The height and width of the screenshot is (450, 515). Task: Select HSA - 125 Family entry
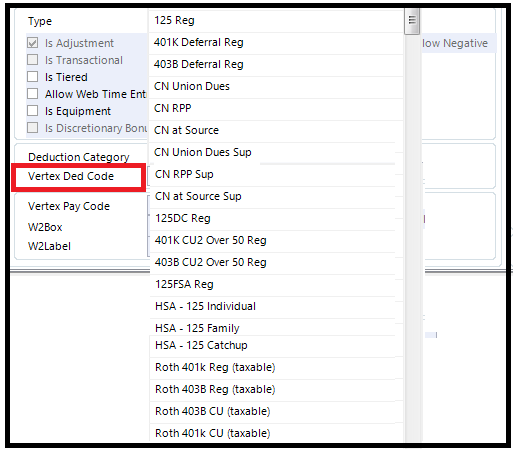(276, 327)
